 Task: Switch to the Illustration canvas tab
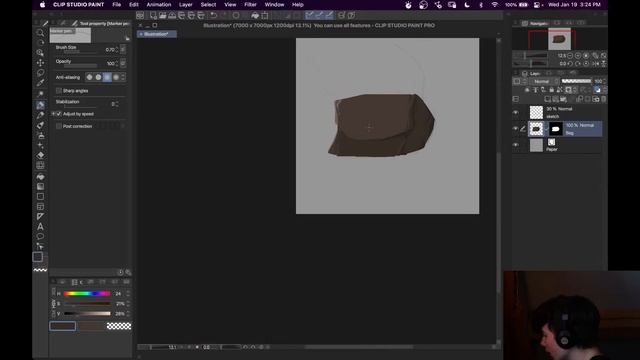pyautogui.click(x=157, y=34)
